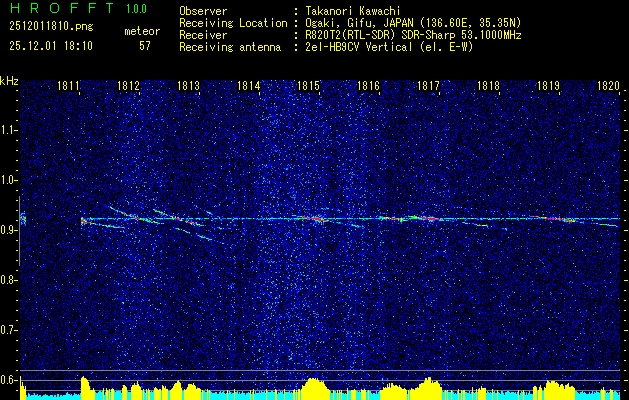This screenshot has height=400, width=629.
Task: Click the 'Observer' field label
Action: point(203,11)
